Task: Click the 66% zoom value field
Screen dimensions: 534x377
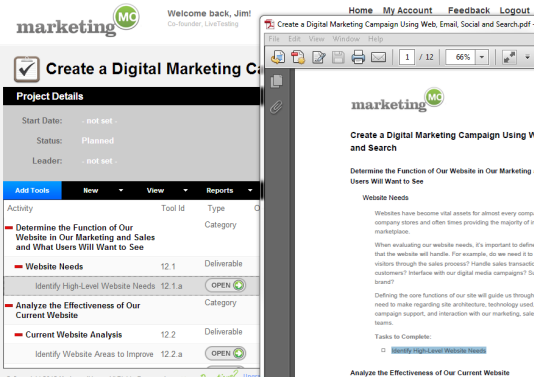Action: click(x=461, y=57)
